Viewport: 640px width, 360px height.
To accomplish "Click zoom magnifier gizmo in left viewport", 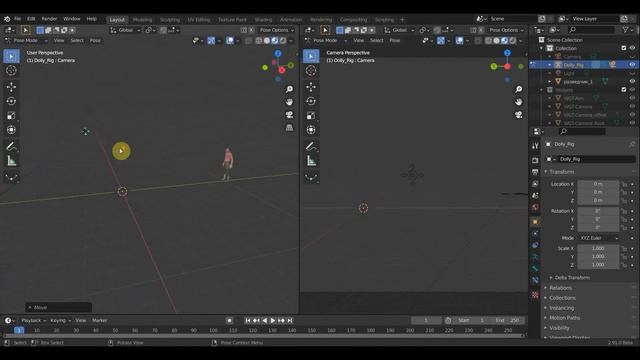I will pyautogui.click(x=289, y=89).
